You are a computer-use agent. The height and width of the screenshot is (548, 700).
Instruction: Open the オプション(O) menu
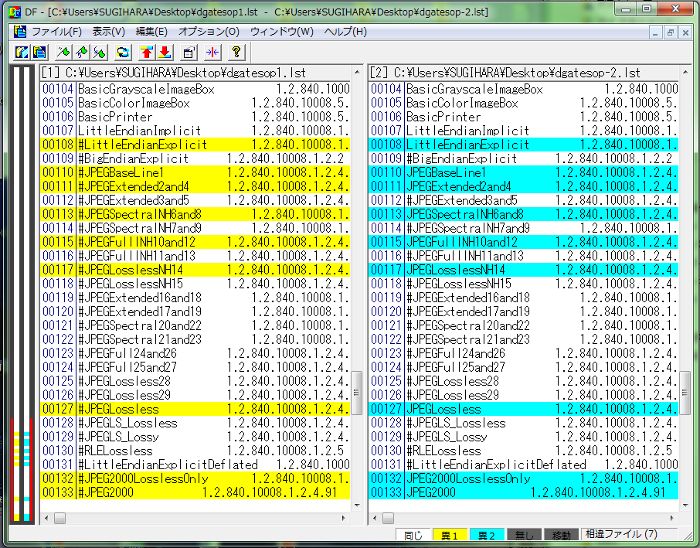(x=209, y=32)
